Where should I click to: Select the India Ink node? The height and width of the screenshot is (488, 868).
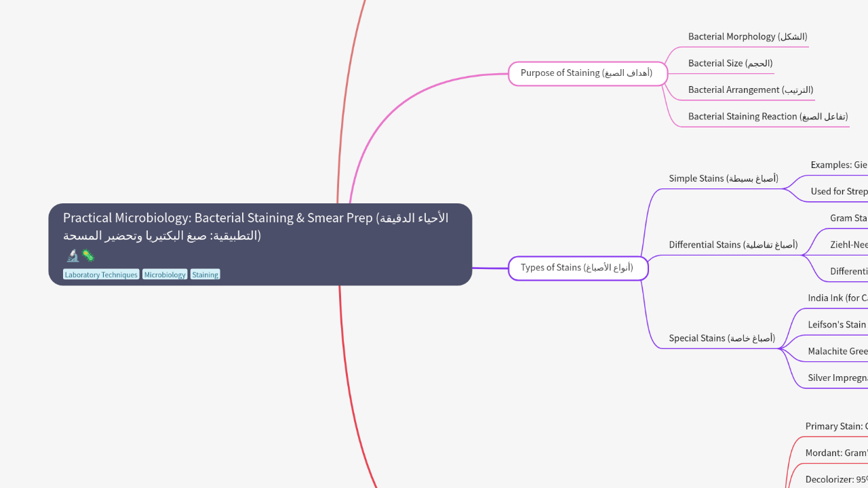(837, 298)
